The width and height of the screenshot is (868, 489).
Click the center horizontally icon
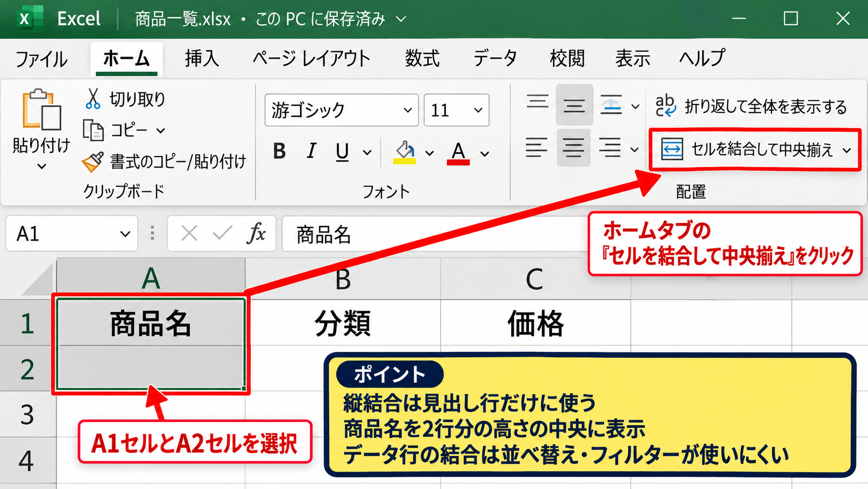click(x=573, y=148)
